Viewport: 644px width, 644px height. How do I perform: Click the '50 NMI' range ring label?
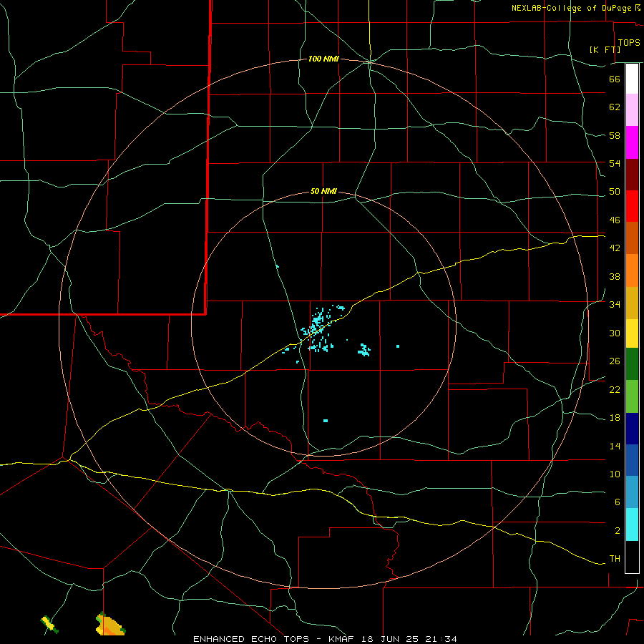[x=323, y=191]
